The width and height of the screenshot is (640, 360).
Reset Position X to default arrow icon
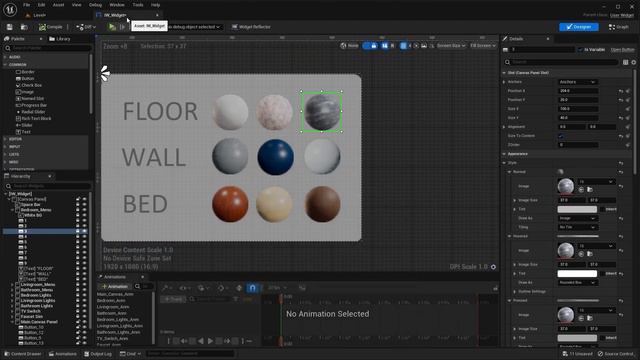coord(620,91)
